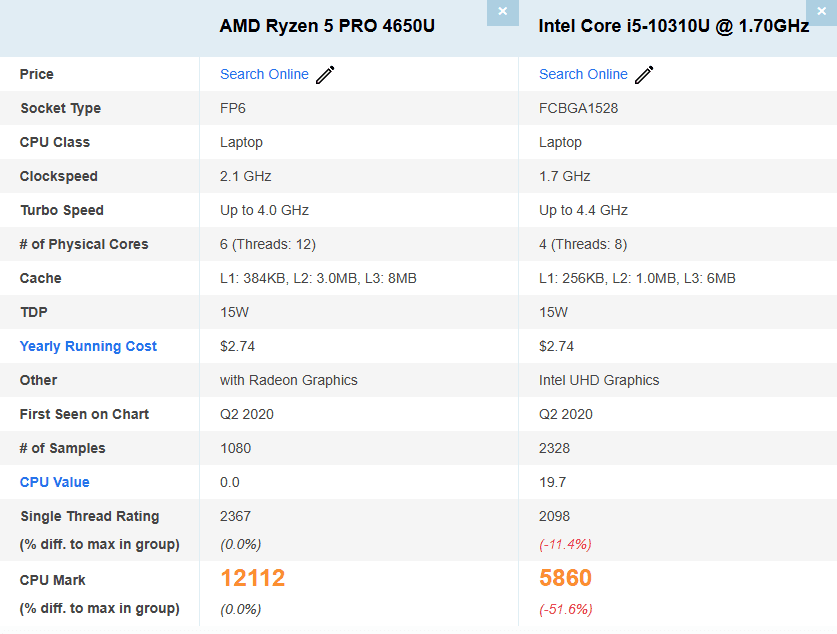837x634 pixels.
Task: Open Search Online link for AMD Ryzen
Action: click(x=264, y=74)
